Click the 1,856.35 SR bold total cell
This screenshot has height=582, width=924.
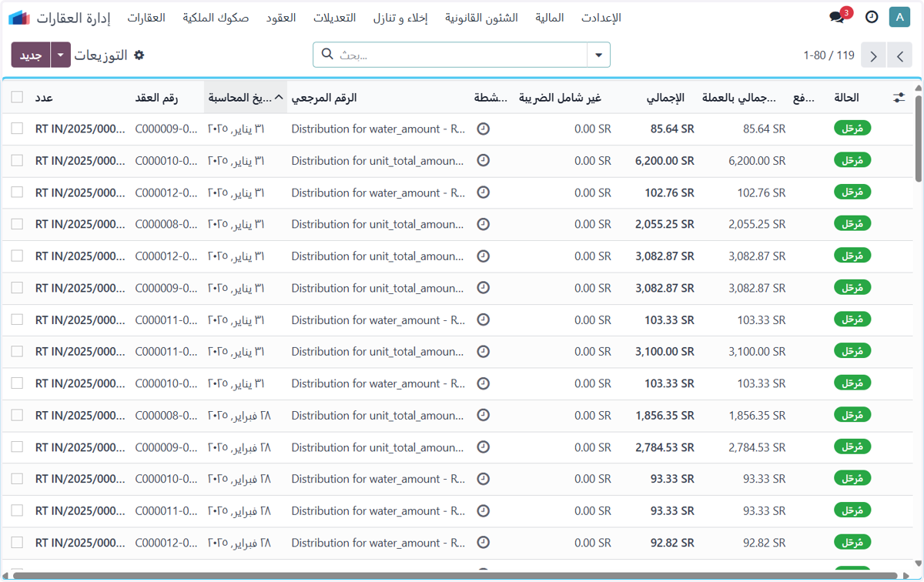coord(665,415)
